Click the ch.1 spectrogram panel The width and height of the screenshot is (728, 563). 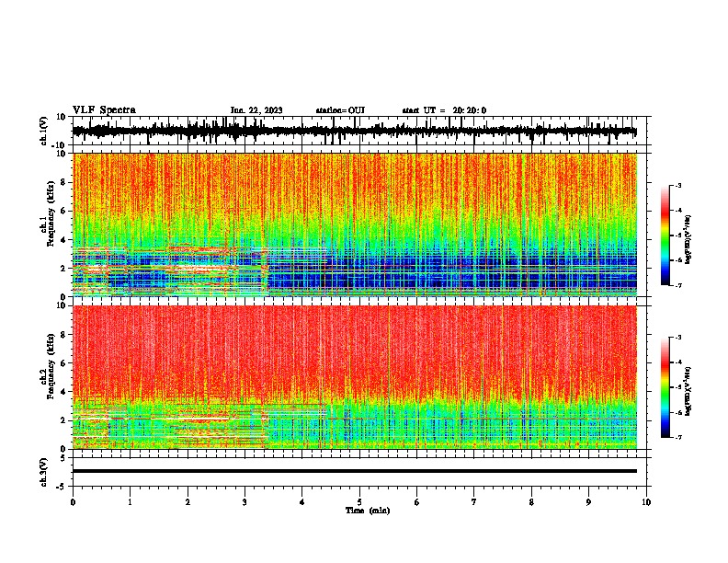(x=355, y=224)
